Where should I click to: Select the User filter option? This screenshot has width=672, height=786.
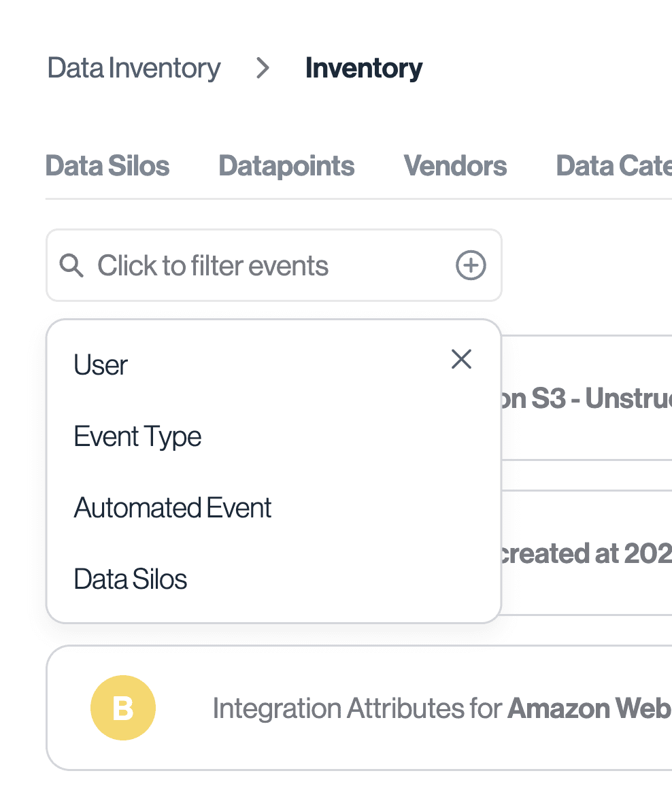(x=100, y=364)
